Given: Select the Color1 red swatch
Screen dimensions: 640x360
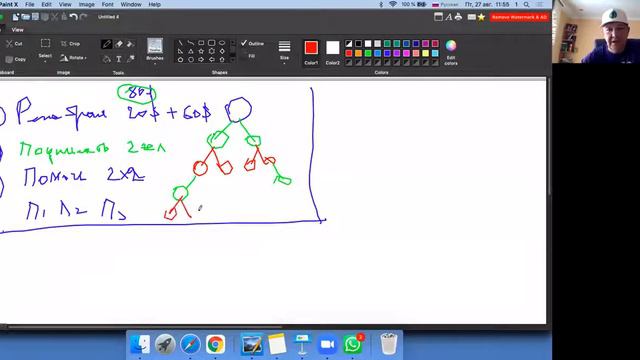Looking at the screenshot, I should (x=311, y=48).
